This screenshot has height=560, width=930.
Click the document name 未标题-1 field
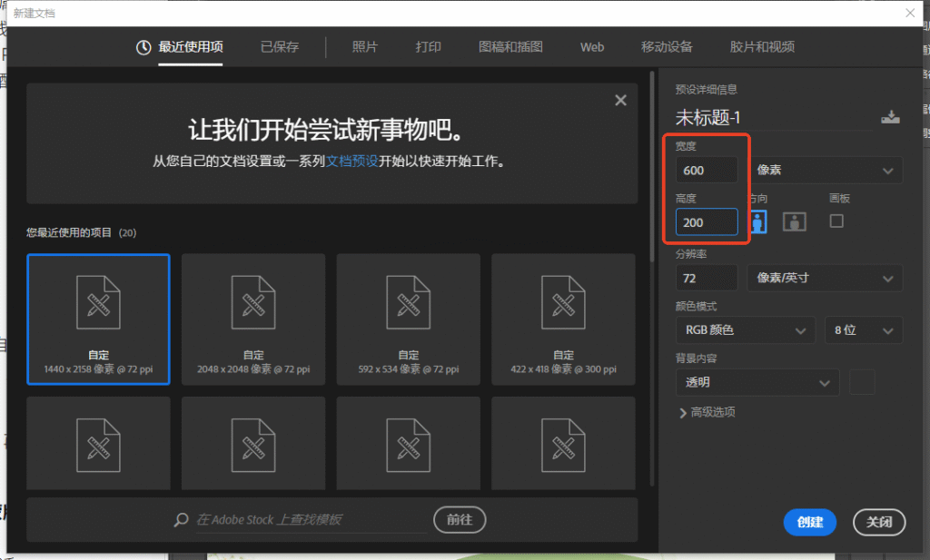pos(774,117)
